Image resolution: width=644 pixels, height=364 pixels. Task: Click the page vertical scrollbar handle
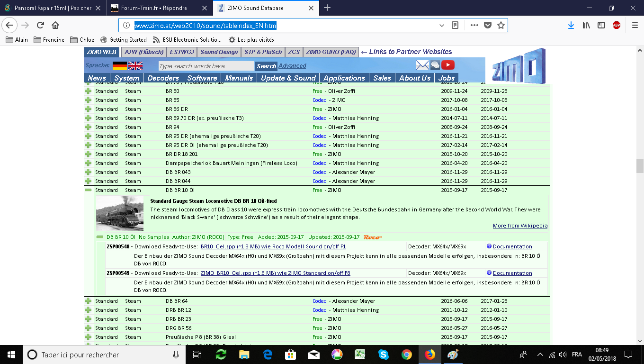point(640,166)
